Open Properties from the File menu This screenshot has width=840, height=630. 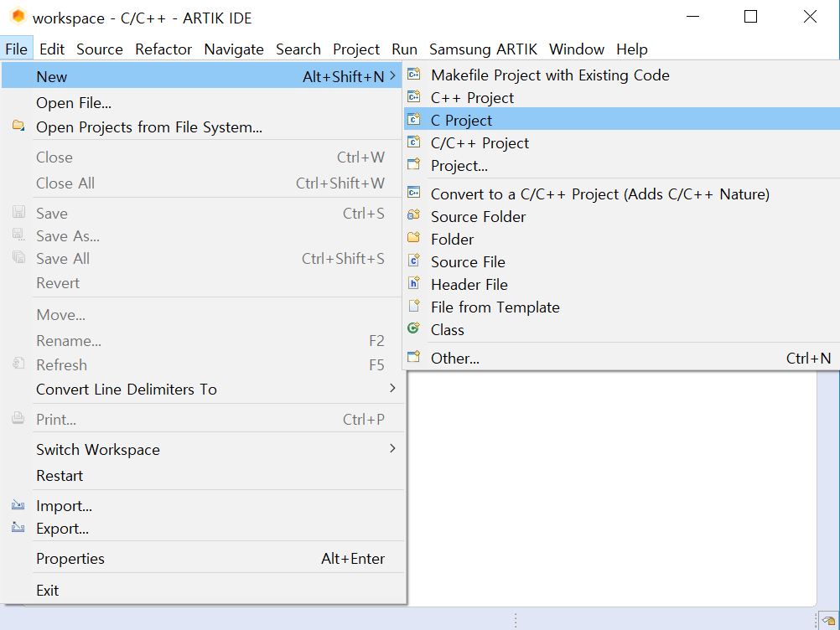click(203, 558)
